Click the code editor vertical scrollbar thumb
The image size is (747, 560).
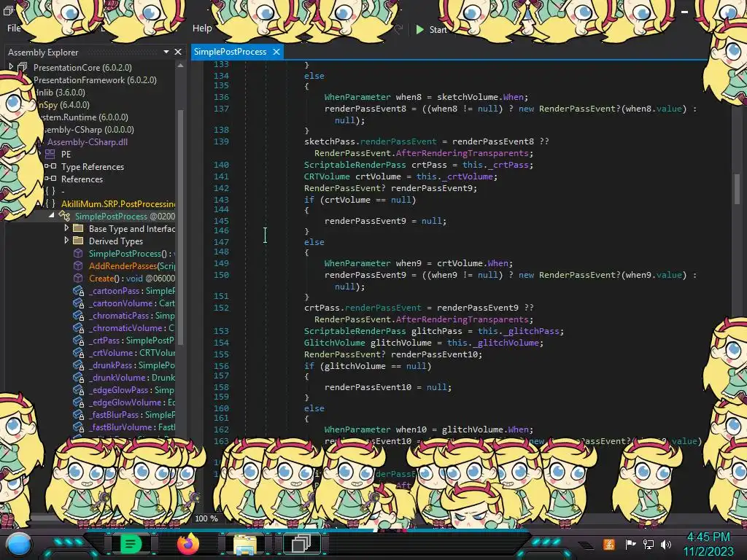tap(737, 189)
